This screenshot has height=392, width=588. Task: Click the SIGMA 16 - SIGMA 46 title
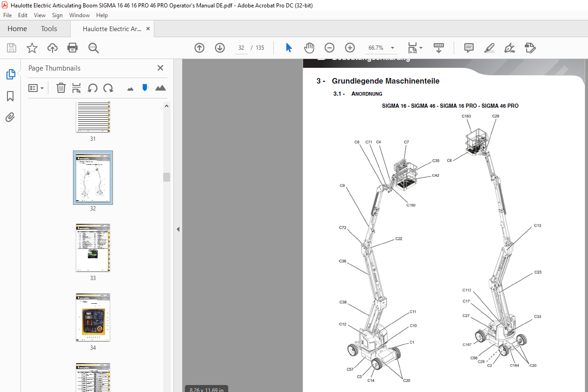(x=450, y=106)
